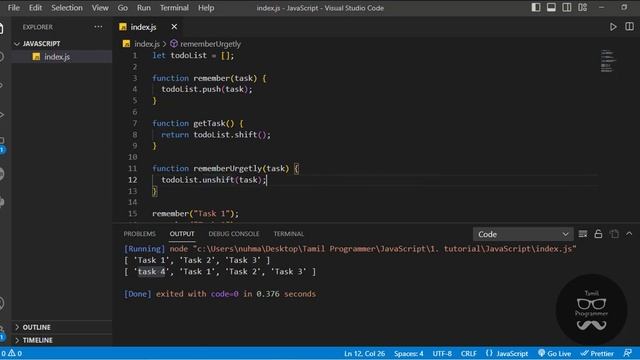
Task: Open the Run menu
Action: coord(144,8)
